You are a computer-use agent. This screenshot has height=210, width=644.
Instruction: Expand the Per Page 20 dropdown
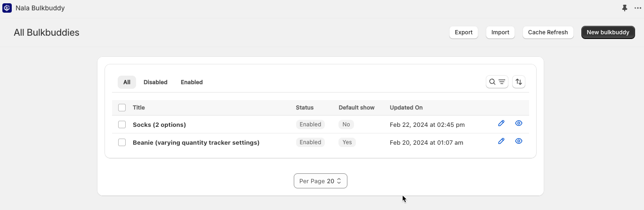[x=320, y=181]
